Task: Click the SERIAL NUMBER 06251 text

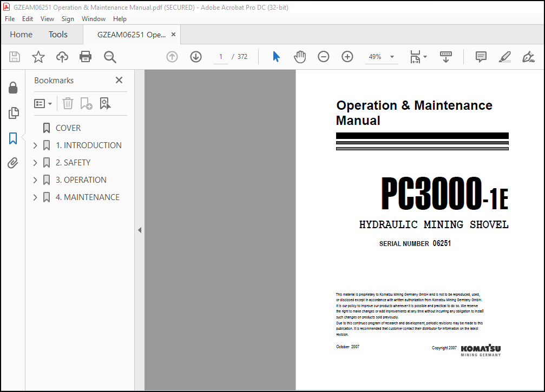Action: 415,243
